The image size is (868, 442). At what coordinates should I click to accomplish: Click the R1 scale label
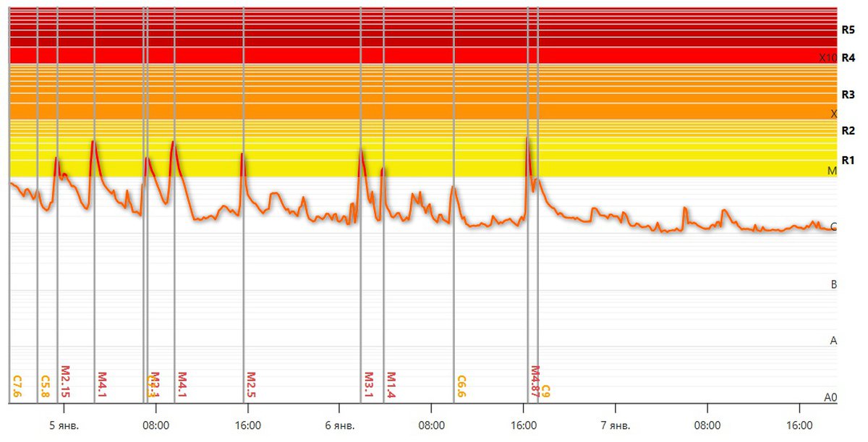point(848,160)
